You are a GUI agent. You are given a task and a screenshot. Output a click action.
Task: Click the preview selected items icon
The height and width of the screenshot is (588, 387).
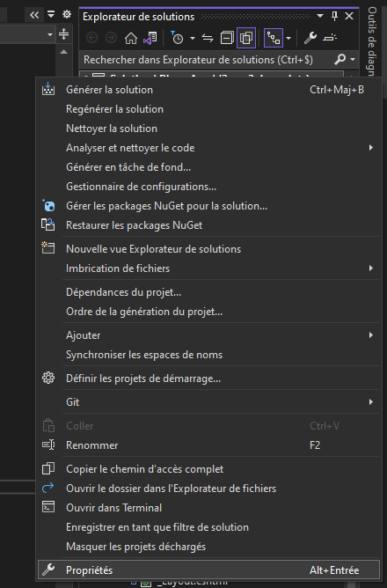point(330,38)
